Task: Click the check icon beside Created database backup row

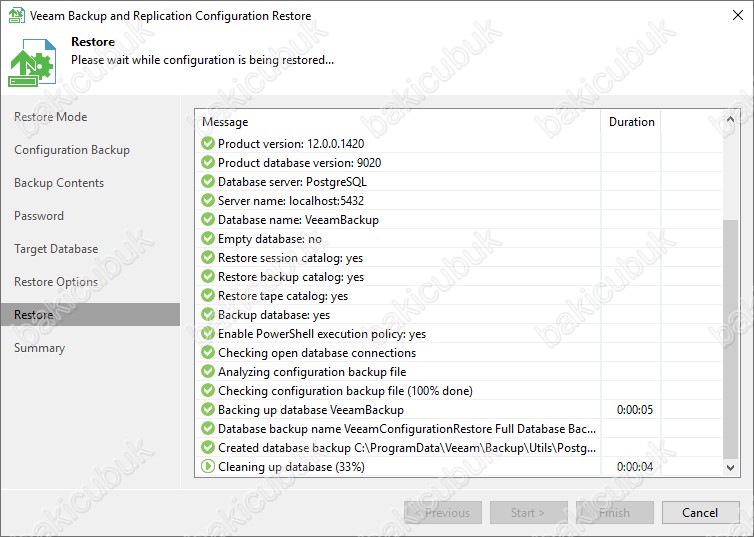Action: (x=208, y=448)
